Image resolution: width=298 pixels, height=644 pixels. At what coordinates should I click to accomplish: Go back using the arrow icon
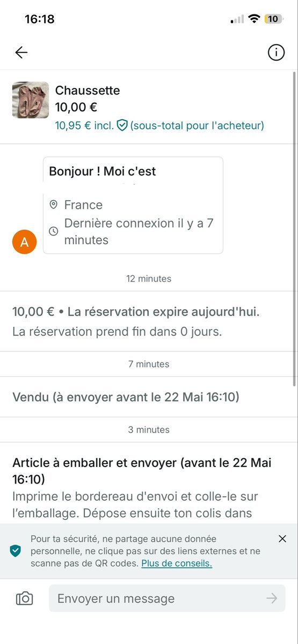21,52
